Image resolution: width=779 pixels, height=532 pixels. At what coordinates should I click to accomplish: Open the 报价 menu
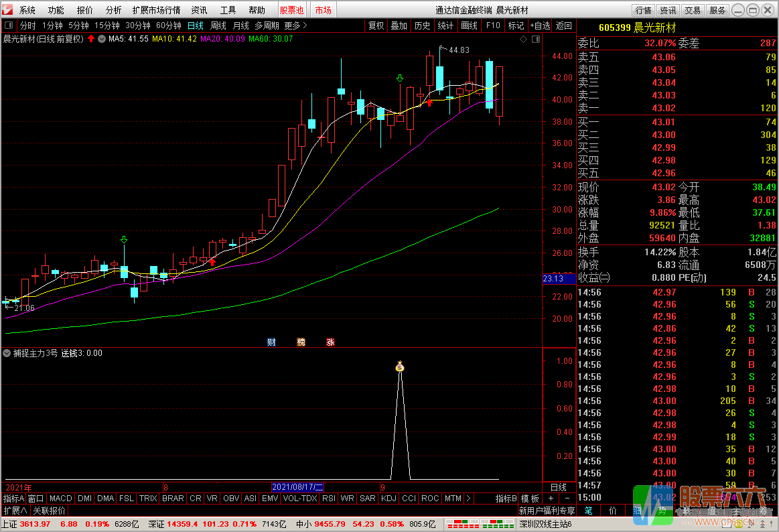point(85,10)
